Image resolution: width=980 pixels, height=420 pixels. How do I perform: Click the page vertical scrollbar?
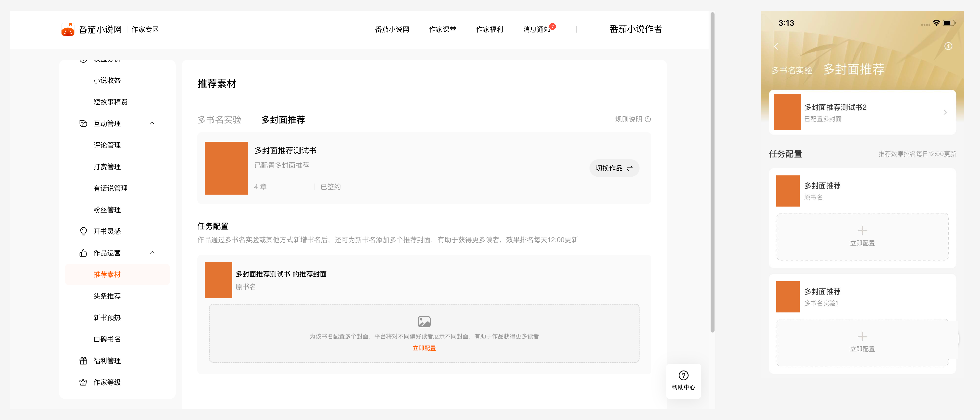pyautogui.click(x=712, y=171)
